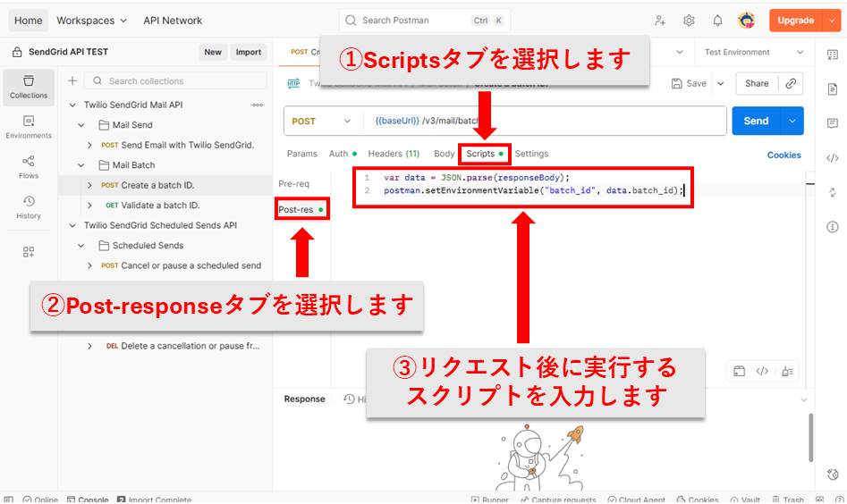Open the Settings gear icon
This screenshot has width=847, height=504.
tap(689, 21)
